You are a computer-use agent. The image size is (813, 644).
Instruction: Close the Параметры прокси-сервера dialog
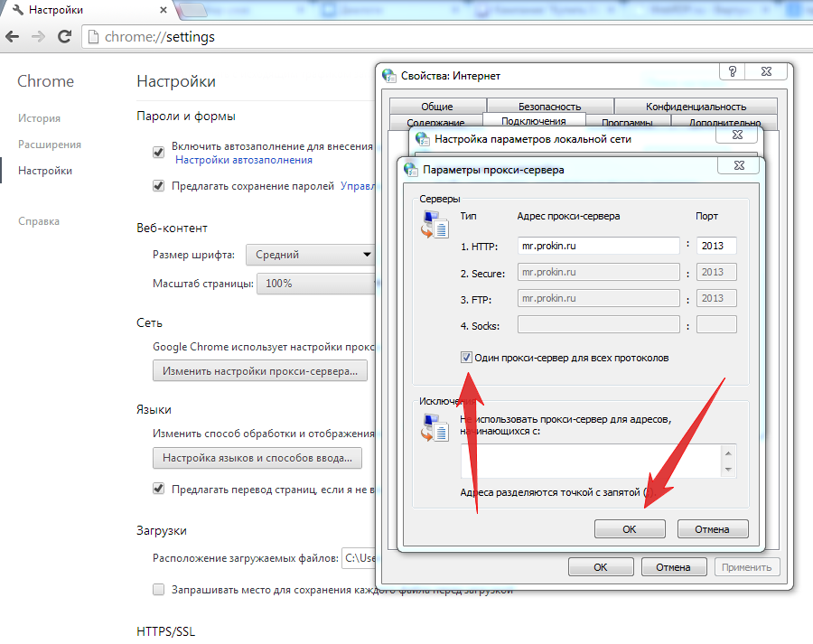pos(739,165)
